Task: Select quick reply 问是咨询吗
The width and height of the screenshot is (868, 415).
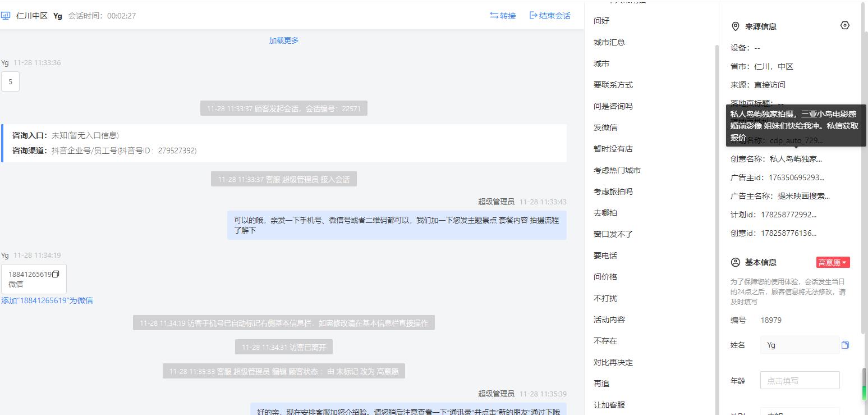Action: pos(613,106)
